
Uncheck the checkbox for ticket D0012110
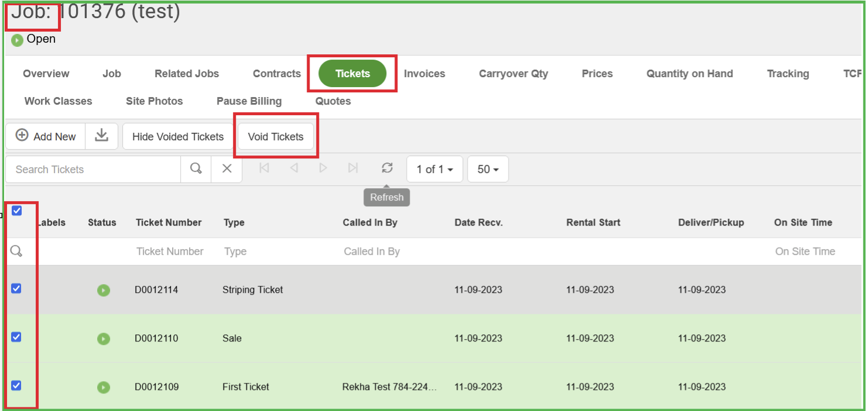coord(16,337)
